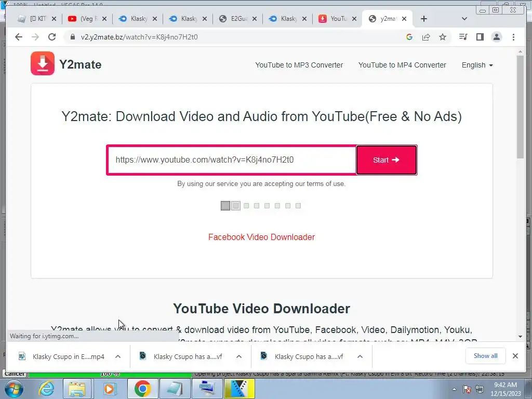532x399 pixels.
Task: Open Facebook Video Downloader link
Action: tap(262, 237)
